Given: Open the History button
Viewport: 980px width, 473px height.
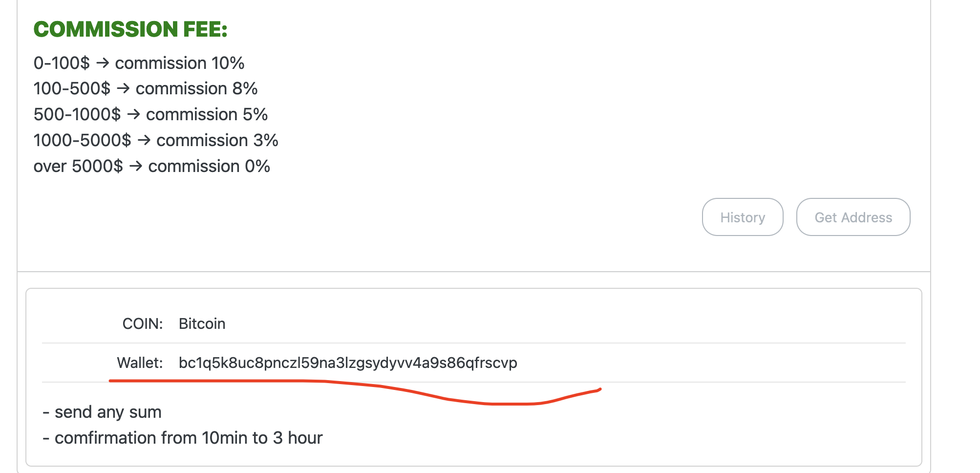Looking at the screenshot, I should click(743, 217).
